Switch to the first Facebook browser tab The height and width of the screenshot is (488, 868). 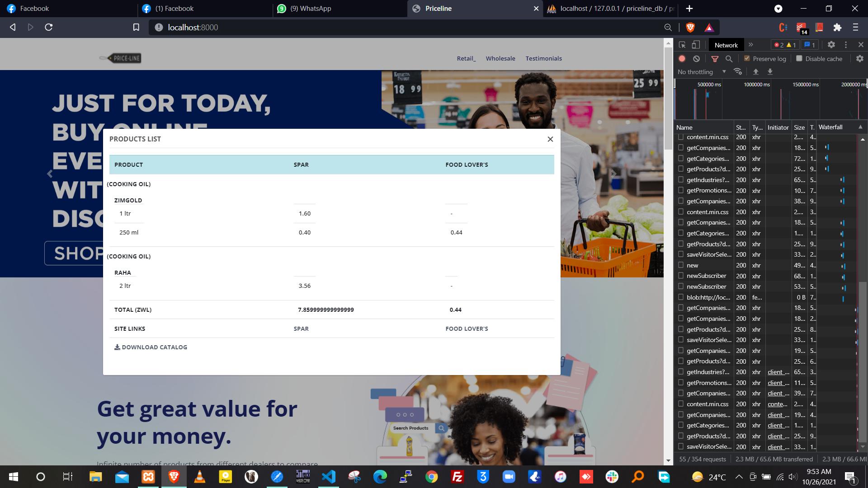coord(68,9)
